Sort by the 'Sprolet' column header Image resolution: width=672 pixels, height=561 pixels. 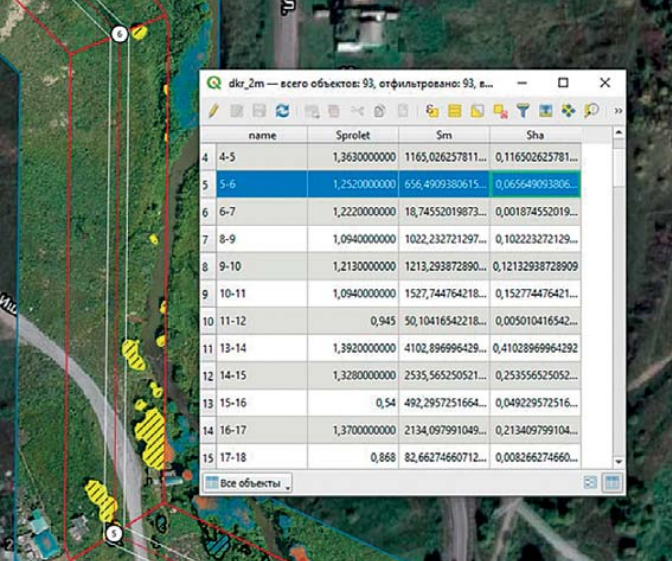352,135
